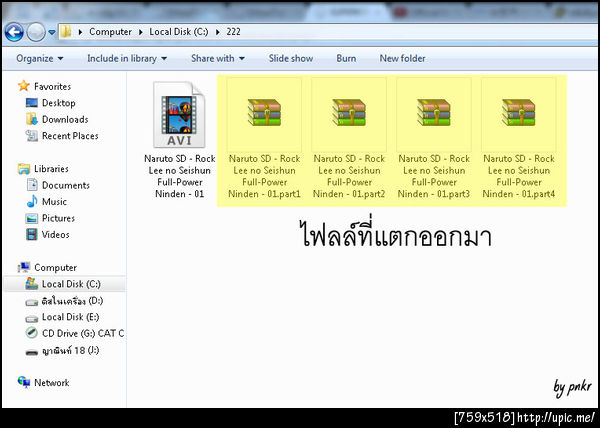Click the Videos filmstrip icon
This screenshot has height=428, width=600.
click(32, 234)
